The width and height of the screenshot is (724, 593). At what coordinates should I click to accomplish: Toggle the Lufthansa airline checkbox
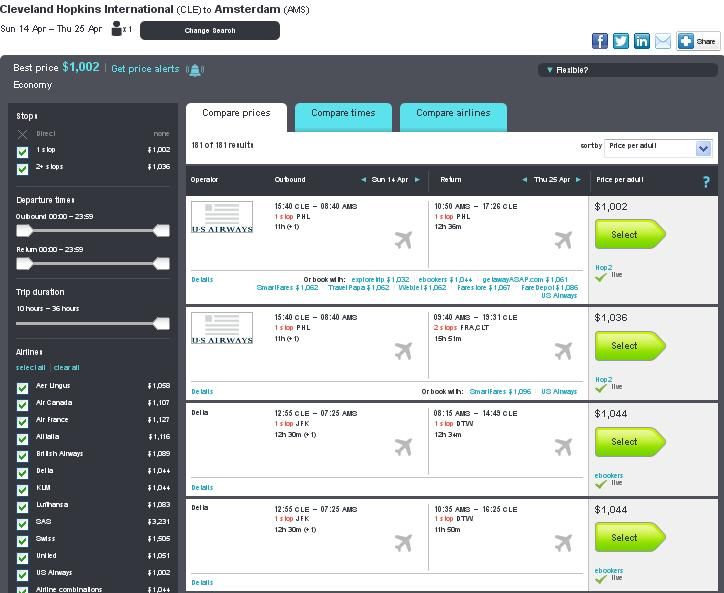click(x=23, y=505)
